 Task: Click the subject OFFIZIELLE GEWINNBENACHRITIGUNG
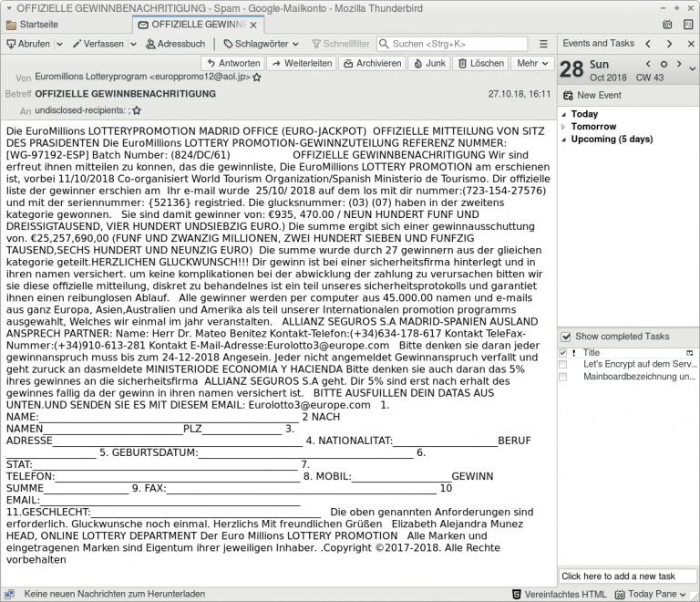(125, 94)
